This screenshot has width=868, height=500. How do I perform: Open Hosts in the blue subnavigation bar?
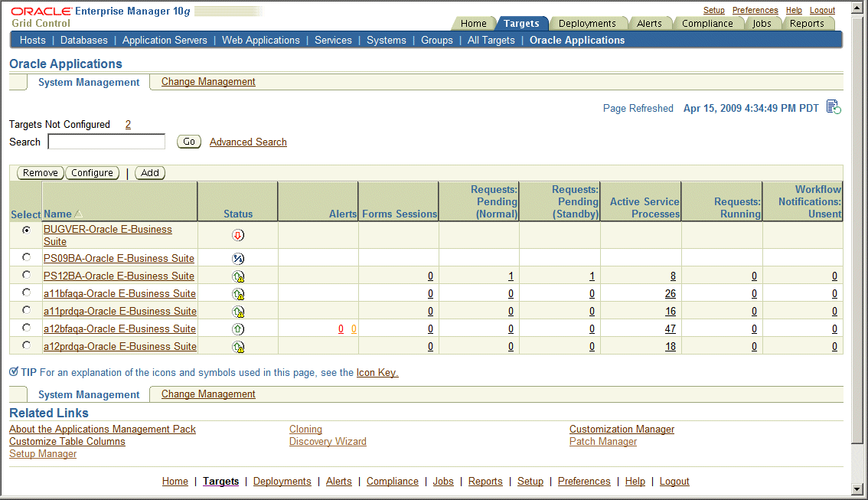coord(33,40)
